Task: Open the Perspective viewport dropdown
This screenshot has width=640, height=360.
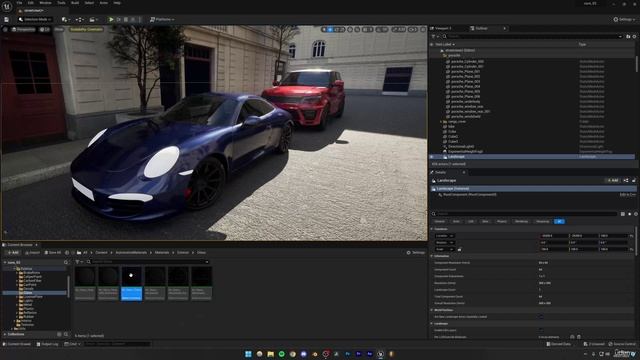Action: (23, 29)
